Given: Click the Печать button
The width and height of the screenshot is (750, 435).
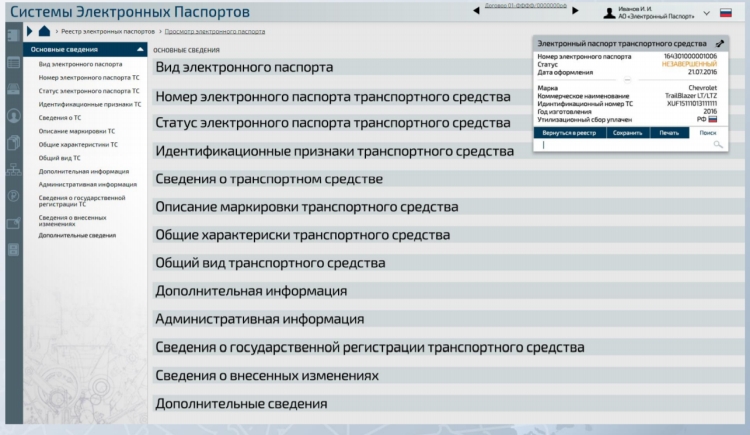Looking at the screenshot, I should click(669, 133).
